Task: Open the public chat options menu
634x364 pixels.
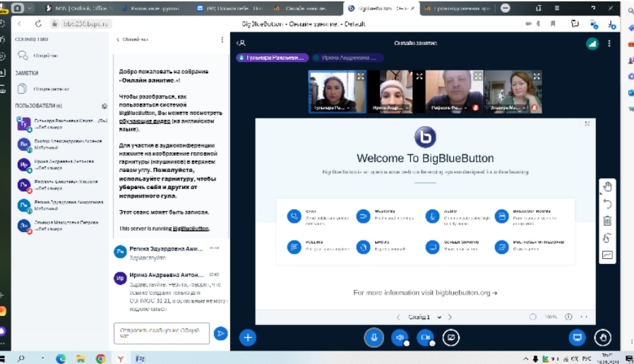Action: [x=222, y=40]
